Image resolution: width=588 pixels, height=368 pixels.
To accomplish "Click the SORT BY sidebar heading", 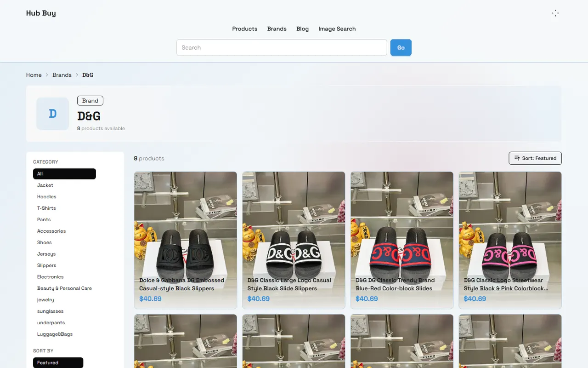I will tap(43, 351).
